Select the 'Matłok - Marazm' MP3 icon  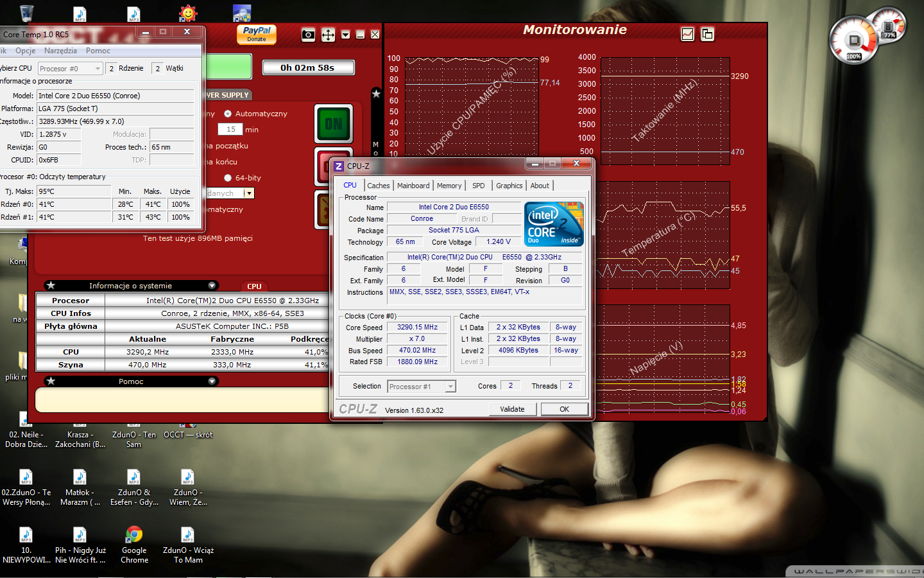pos(80,487)
